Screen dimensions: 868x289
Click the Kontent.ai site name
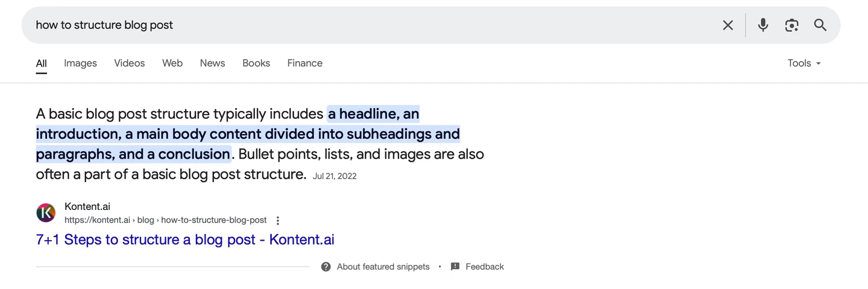[x=87, y=207]
